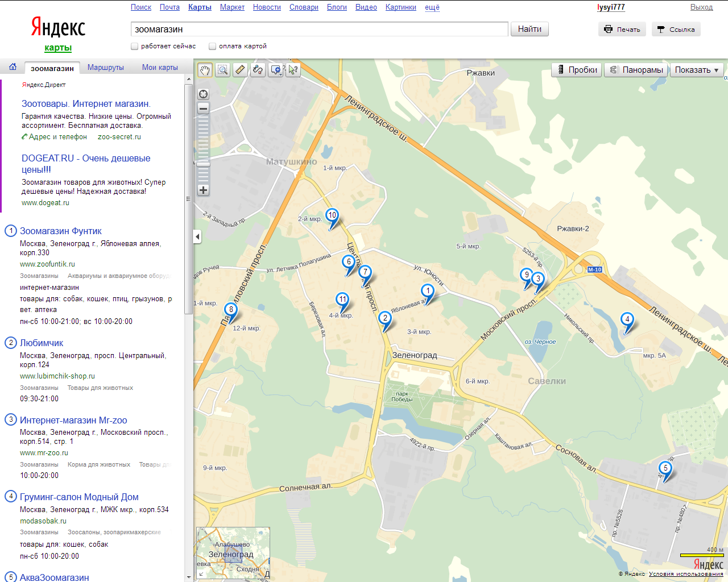Viewport: 728px width, 582px height.
Task: Click map marker number 10
Action: (x=332, y=215)
